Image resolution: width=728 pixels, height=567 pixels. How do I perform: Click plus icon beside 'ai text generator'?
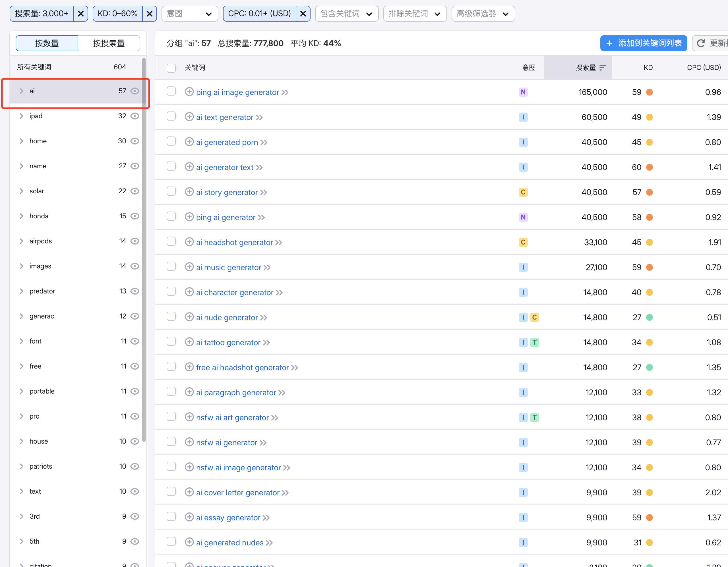click(189, 117)
